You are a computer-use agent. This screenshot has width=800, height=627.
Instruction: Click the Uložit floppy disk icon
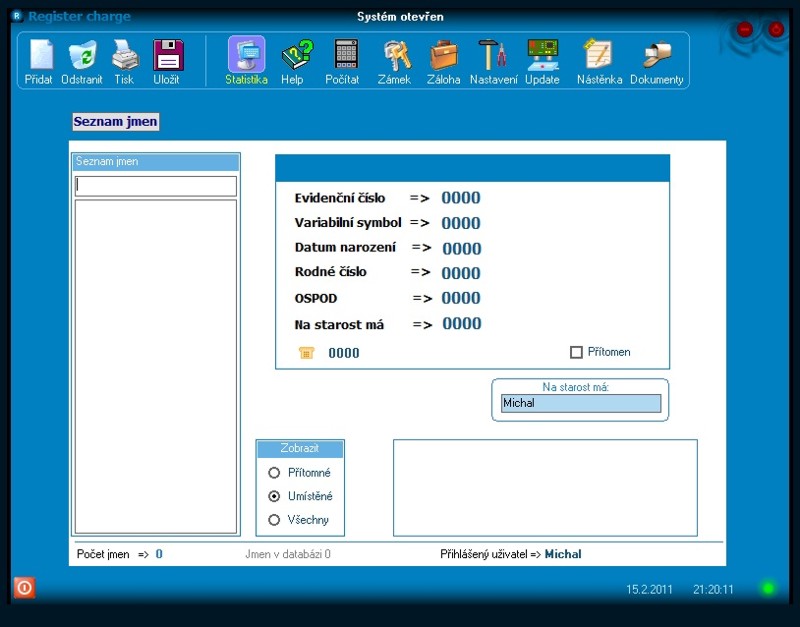tap(168, 55)
